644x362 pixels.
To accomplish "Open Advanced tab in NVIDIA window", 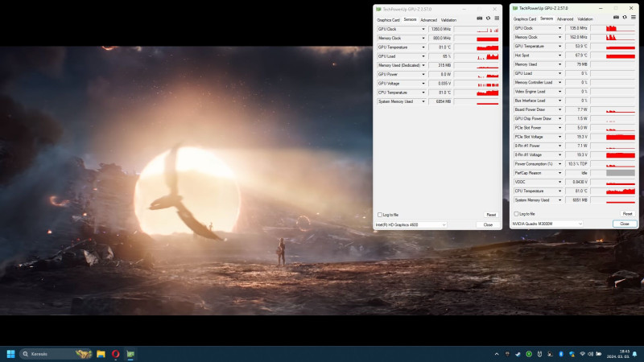I will (x=565, y=19).
